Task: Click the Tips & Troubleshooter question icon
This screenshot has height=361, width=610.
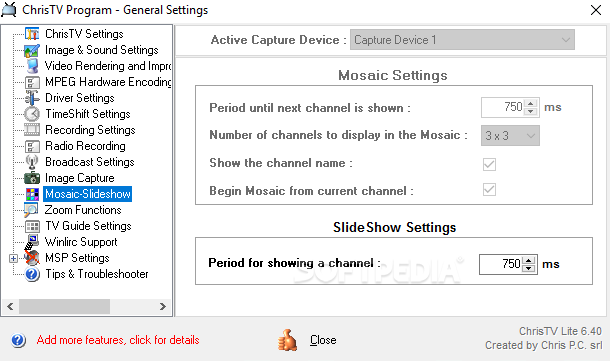Action: 32,274
